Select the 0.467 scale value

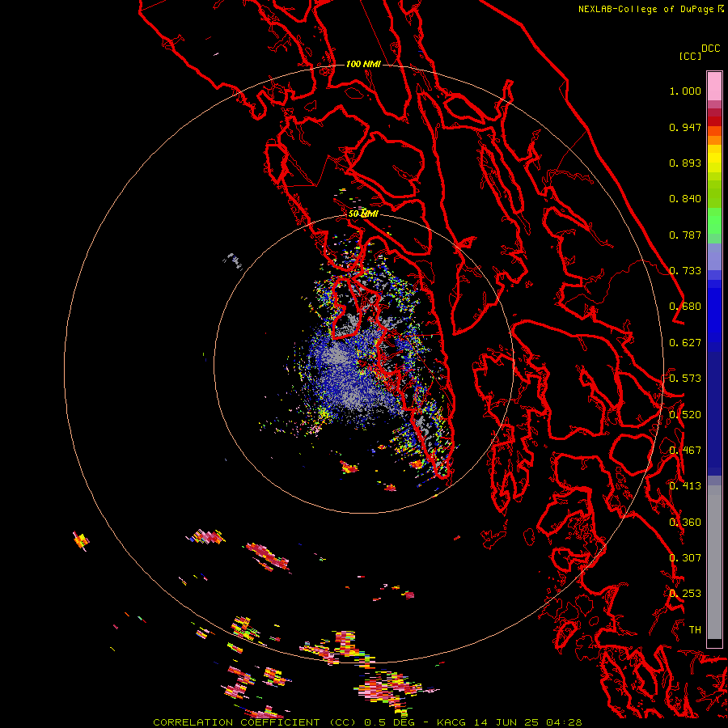[x=685, y=451]
